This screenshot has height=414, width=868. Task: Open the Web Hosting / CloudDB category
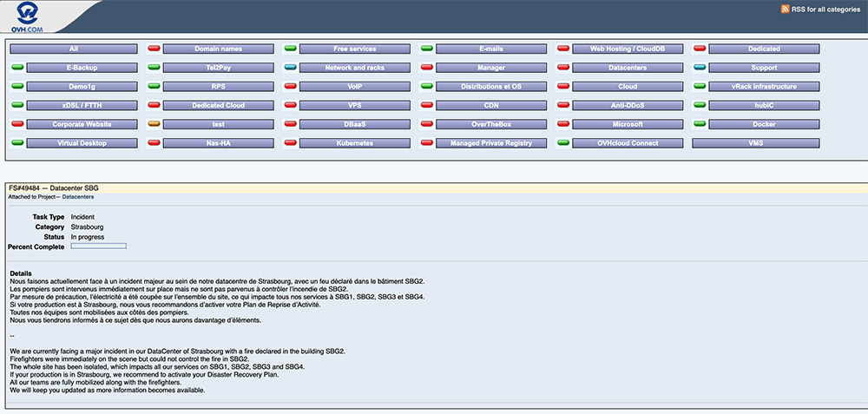click(628, 49)
